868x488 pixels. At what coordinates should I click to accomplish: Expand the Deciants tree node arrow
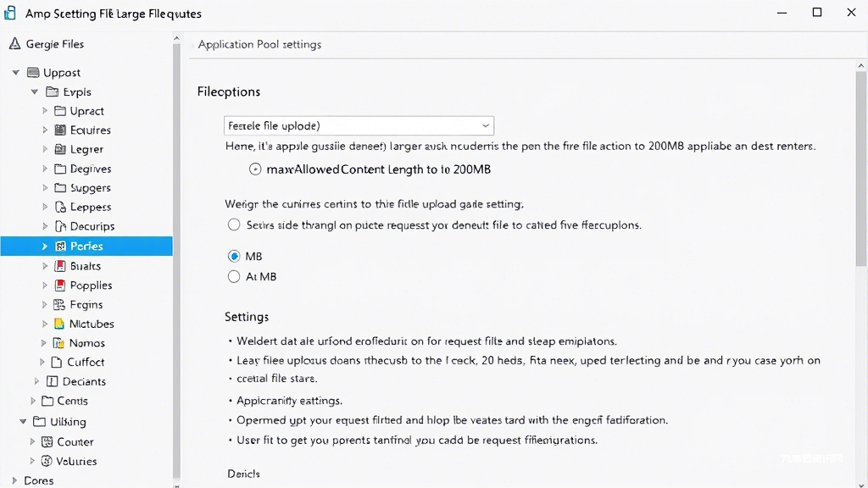point(36,381)
